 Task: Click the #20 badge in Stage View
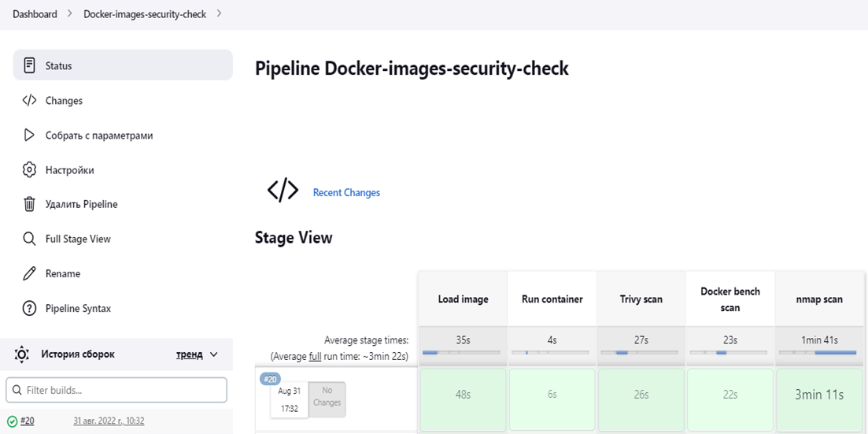[x=270, y=379]
